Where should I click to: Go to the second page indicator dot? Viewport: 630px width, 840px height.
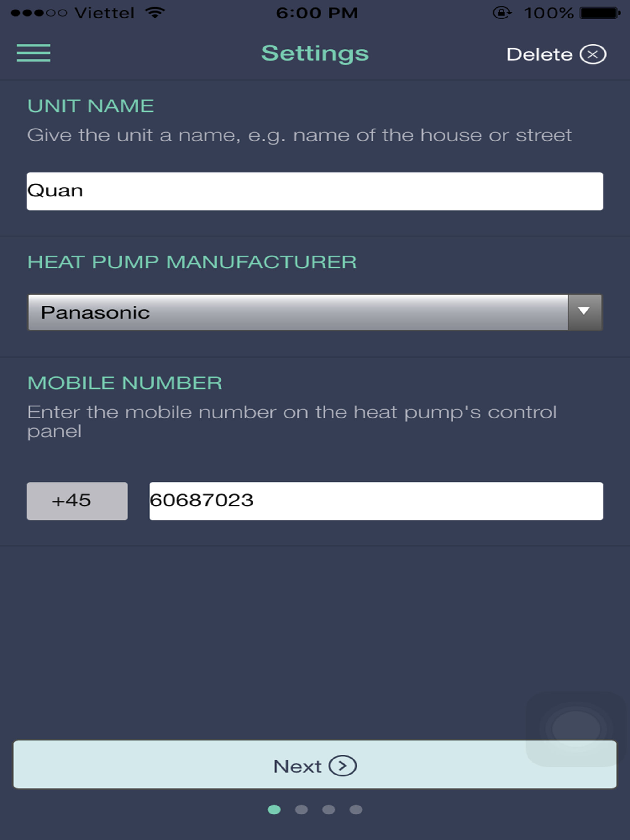301,810
